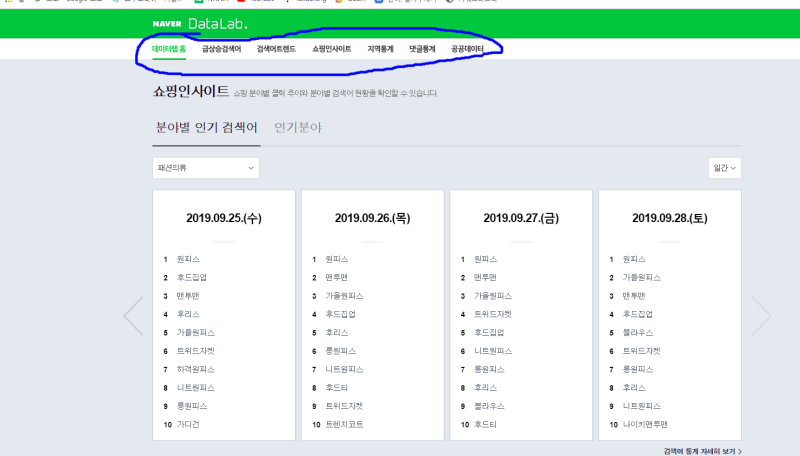This screenshot has height=456, width=800.
Task: Open the 트렌치코트 keyword
Action: click(344, 424)
